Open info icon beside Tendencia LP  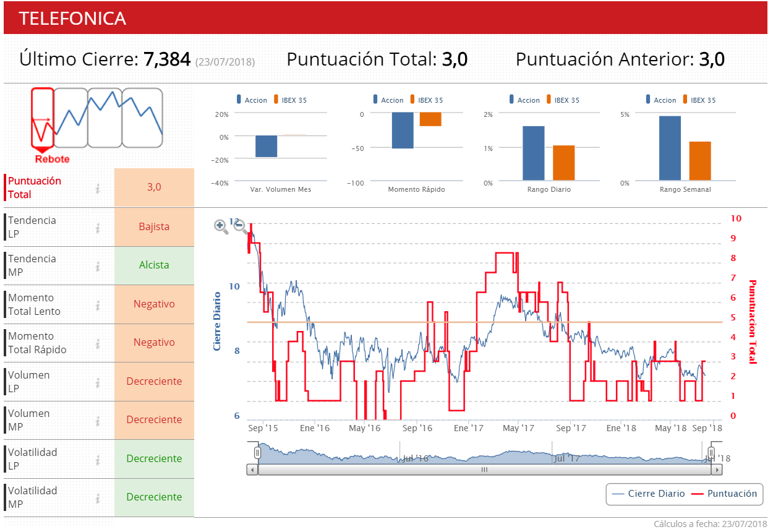coord(98,227)
